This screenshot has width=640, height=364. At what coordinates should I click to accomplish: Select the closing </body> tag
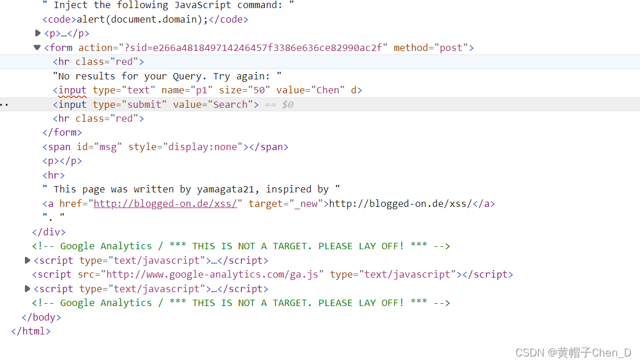coord(41,317)
